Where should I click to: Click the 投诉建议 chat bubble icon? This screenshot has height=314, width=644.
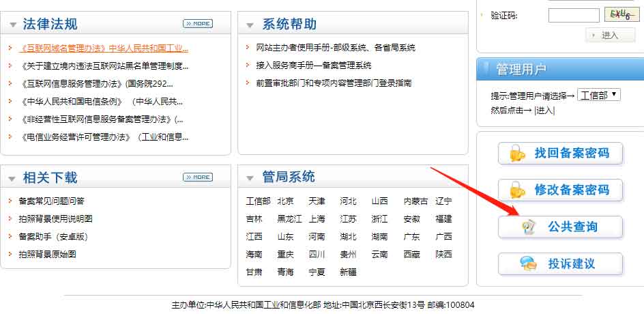527,263
